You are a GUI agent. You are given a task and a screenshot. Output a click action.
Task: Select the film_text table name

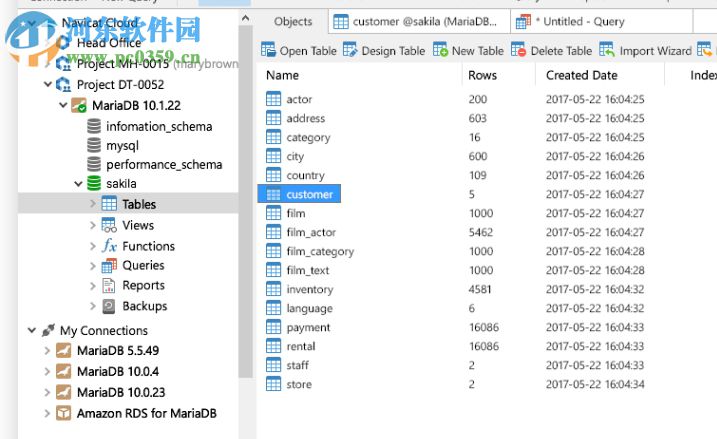point(308,270)
